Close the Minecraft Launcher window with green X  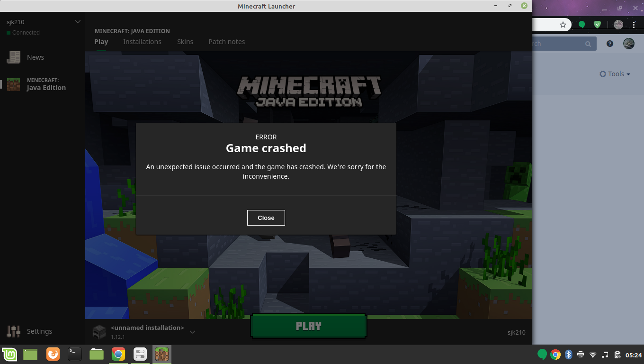(524, 6)
